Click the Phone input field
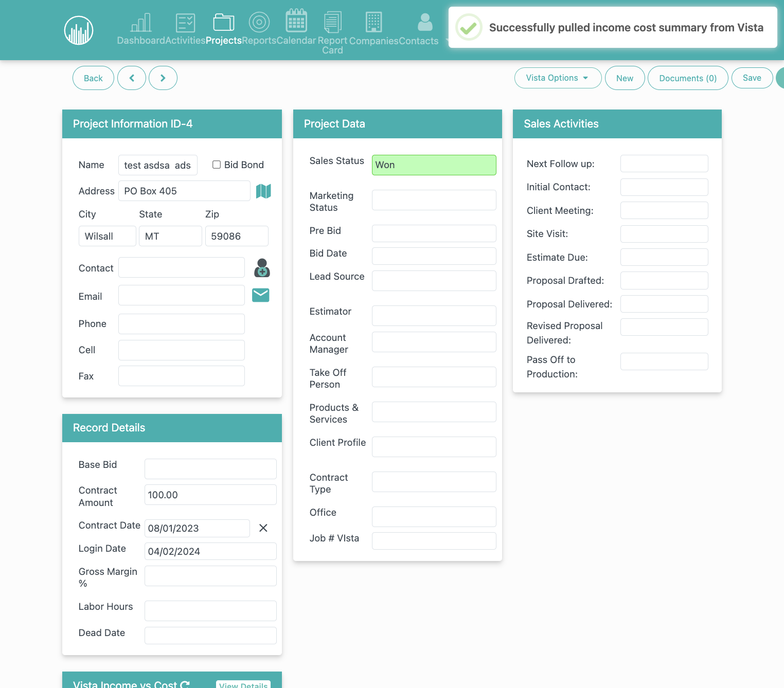The image size is (784, 688). click(x=182, y=324)
